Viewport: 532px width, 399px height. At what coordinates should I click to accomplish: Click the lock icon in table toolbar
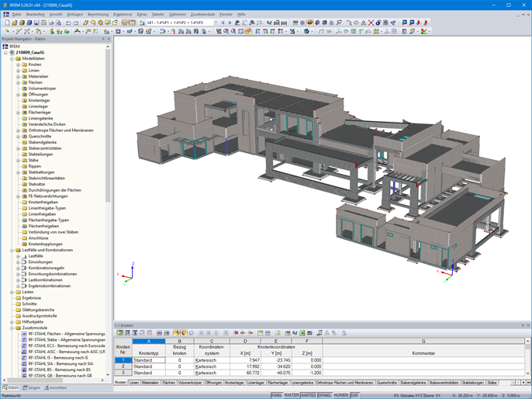(x=344, y=333)
